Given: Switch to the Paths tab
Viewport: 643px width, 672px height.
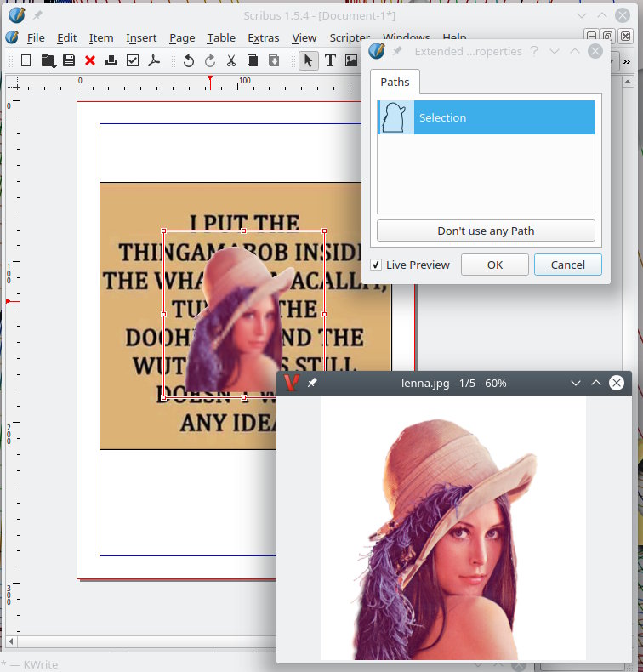Looking at the screenshot, I should click(x=395, y=82).
